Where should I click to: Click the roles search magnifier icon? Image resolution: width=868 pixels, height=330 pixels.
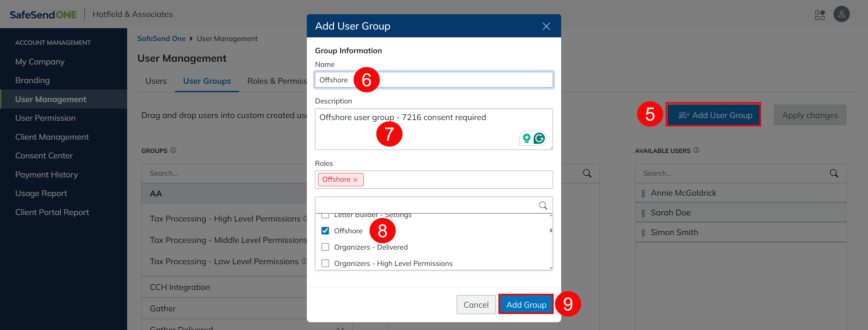(x=543, y=206)
